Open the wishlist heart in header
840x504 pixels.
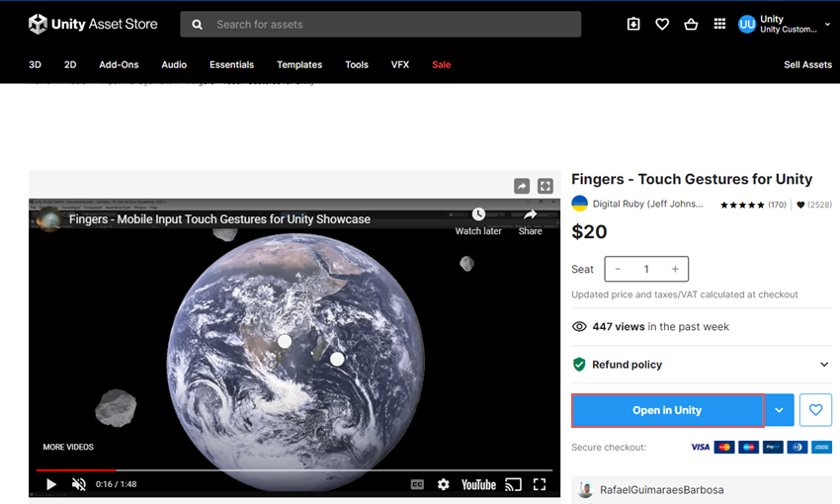click(662, 24)
